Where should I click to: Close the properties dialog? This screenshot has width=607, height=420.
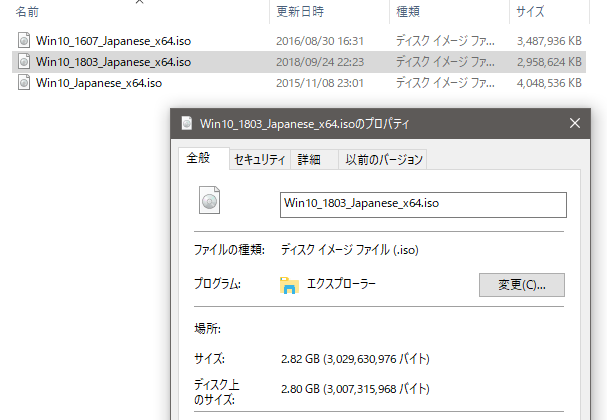point(575,123)
